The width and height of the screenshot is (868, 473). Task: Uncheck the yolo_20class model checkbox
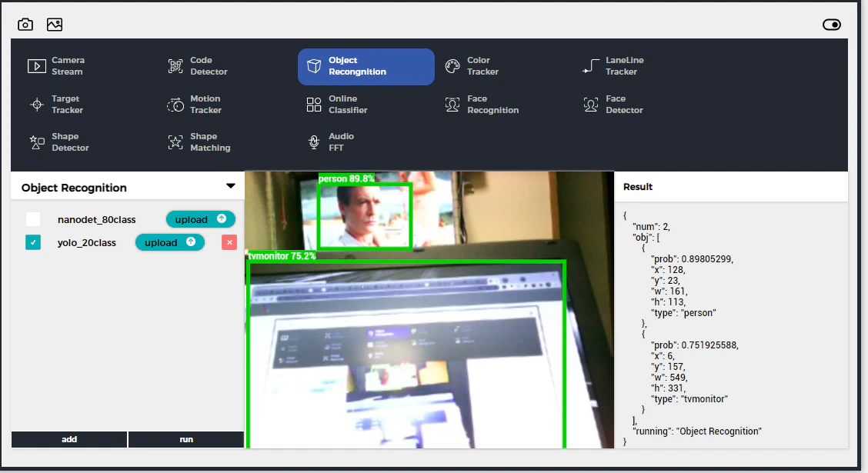[x=33, y=242]
